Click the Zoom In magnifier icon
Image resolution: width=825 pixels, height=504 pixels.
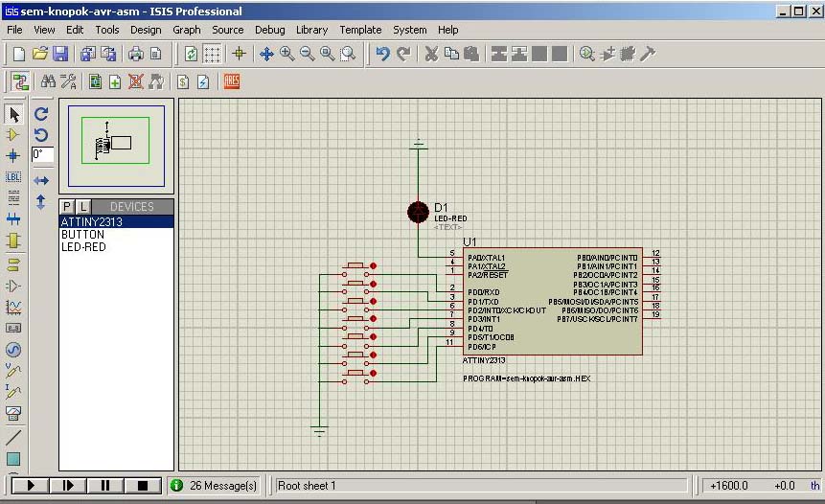[286, 54]
